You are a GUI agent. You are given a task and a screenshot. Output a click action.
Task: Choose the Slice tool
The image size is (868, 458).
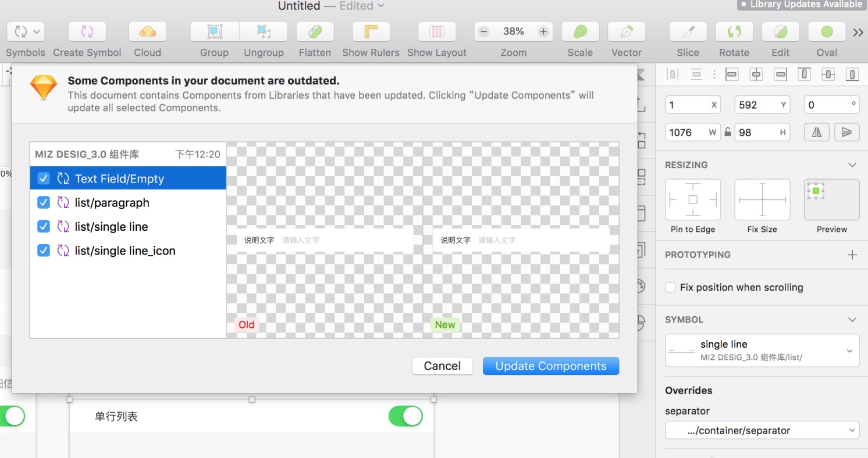[x=688, y=31]
